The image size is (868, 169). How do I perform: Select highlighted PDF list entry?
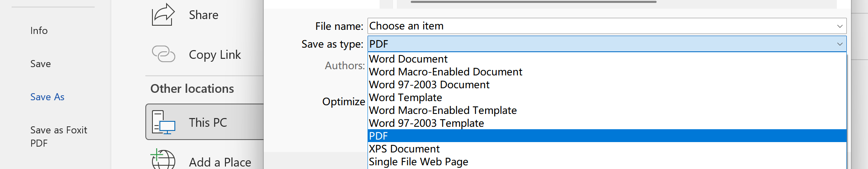click(607, 136)
